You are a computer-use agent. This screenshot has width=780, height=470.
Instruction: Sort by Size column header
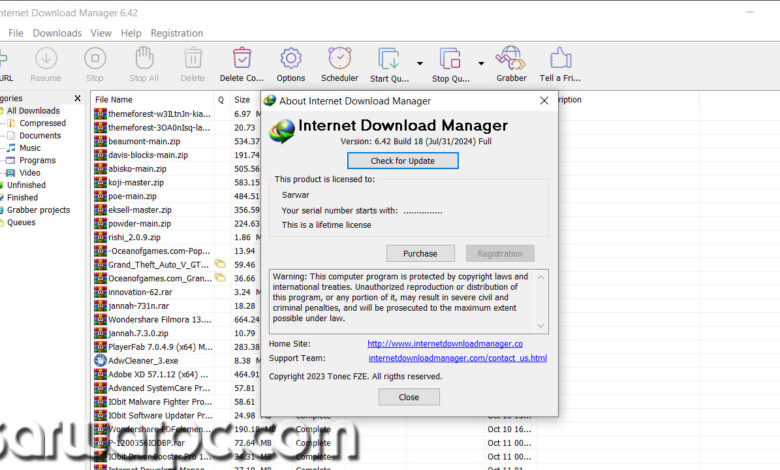coord(242,99)
